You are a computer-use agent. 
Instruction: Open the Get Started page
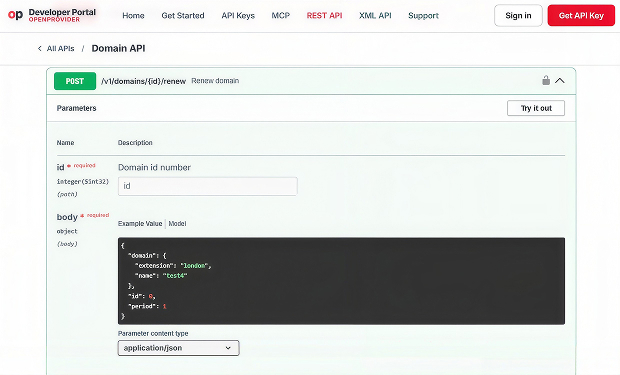coord(183,15)
